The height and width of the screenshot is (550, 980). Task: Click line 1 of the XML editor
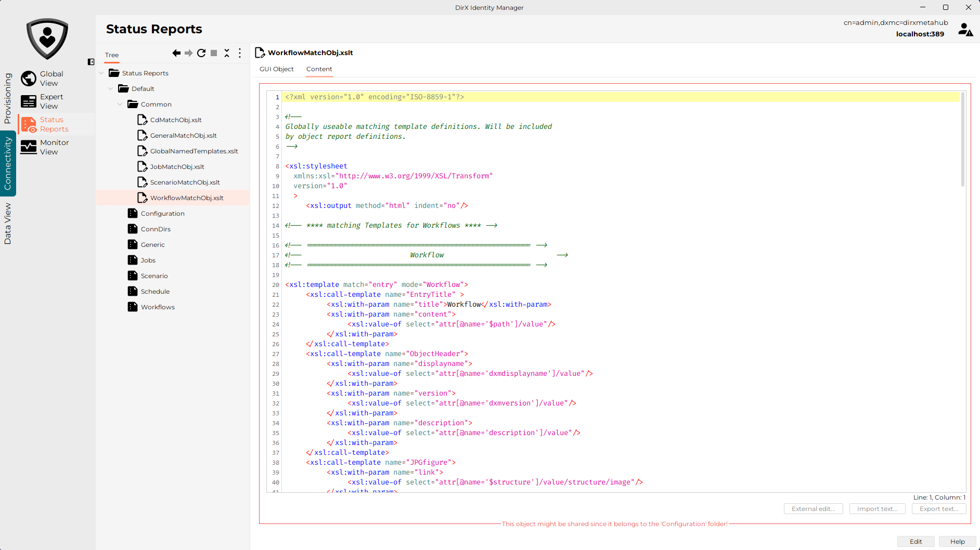622,97
